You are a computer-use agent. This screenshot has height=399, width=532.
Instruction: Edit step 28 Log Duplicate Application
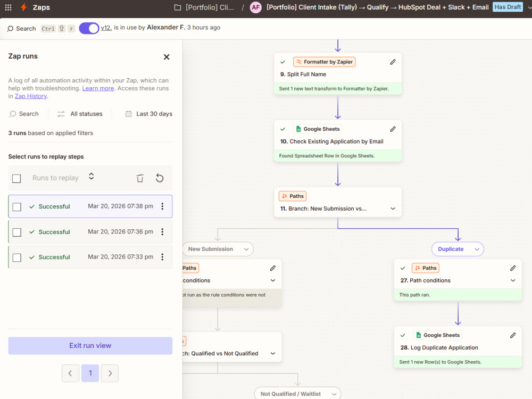(x=513, y=335)
